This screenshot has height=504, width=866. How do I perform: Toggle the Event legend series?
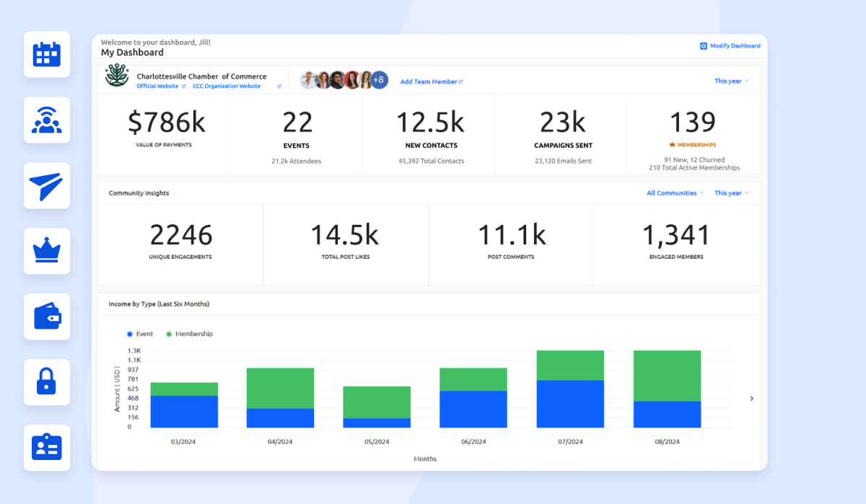140,334
